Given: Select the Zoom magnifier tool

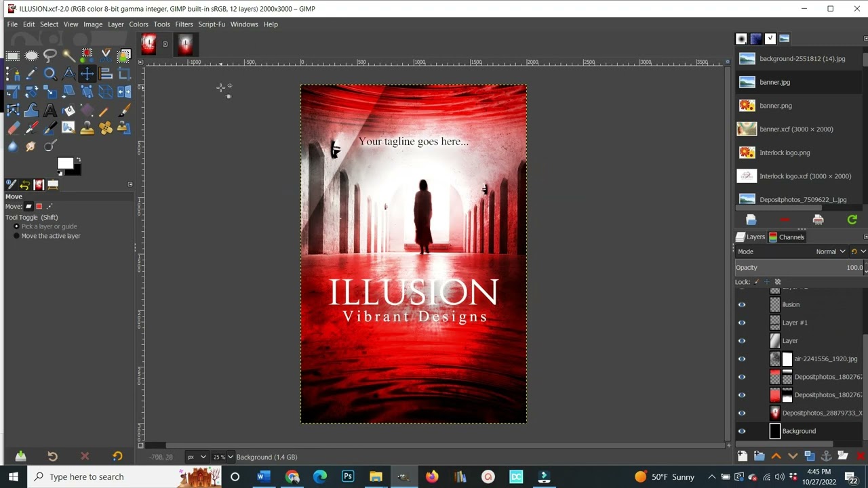Looking at the screenshot, I should click(x=50, y=74).
